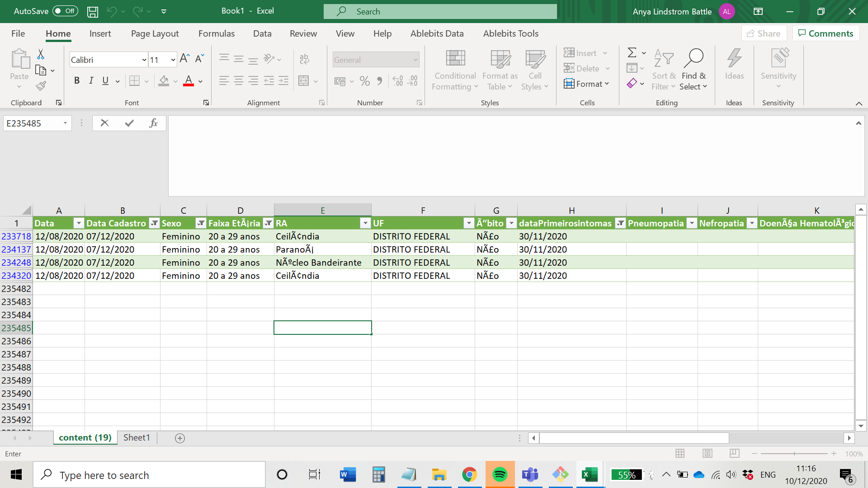This screenshot has width=868, height=488.
Task: Open Insert Function fx
Action: pos(154,123)
